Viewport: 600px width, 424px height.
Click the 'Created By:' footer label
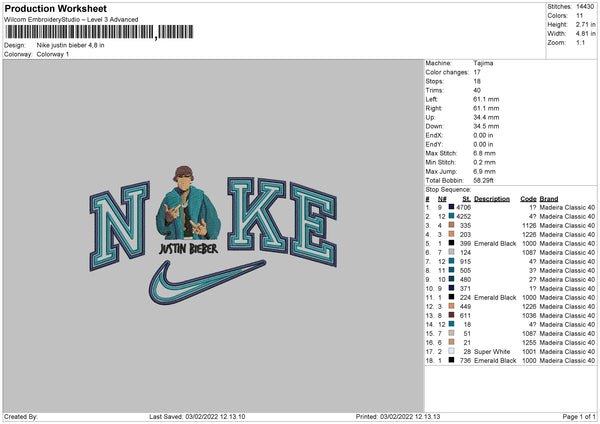click(21, 417)
